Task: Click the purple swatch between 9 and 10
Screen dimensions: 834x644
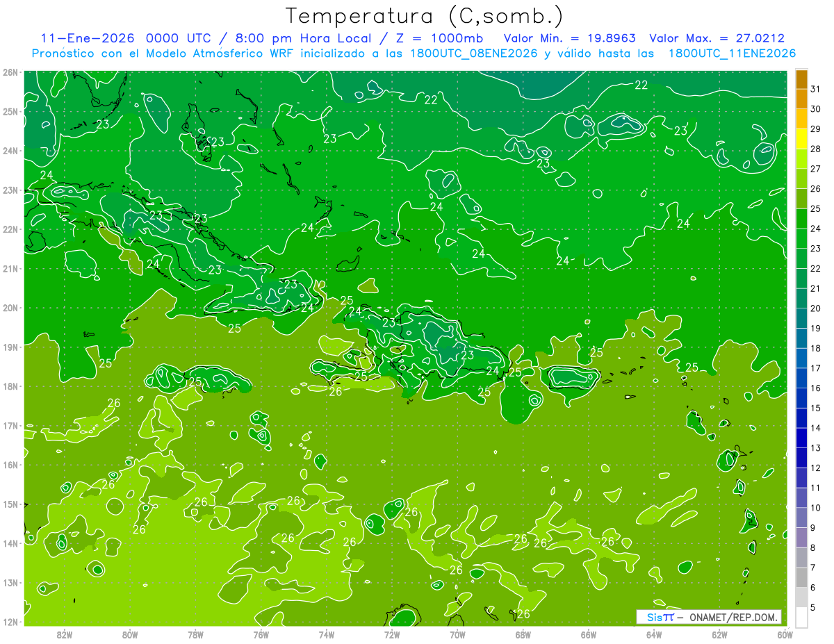Action: point(801,518)
